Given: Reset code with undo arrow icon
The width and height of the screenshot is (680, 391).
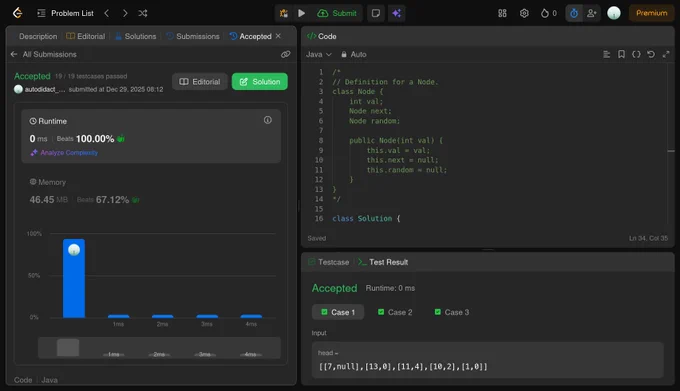Looking at the screenshot, I should pyautogui.click(x=651, y=54).
